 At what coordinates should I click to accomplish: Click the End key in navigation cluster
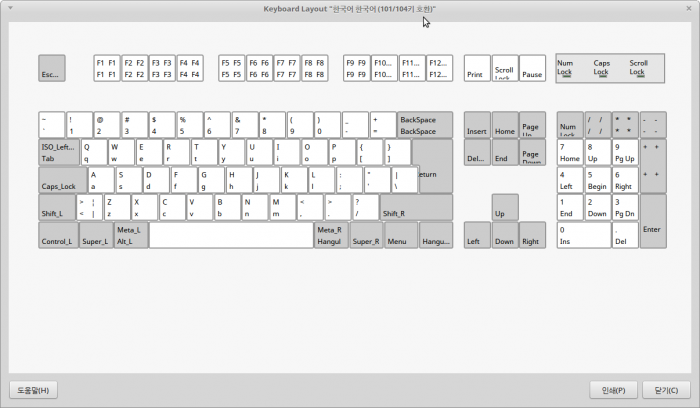point(504,152)
